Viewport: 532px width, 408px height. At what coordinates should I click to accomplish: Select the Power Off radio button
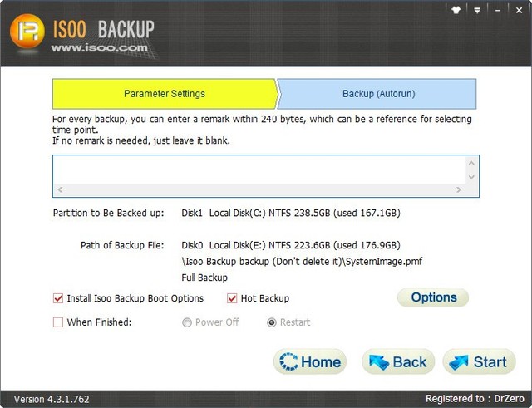coord(187,322)
